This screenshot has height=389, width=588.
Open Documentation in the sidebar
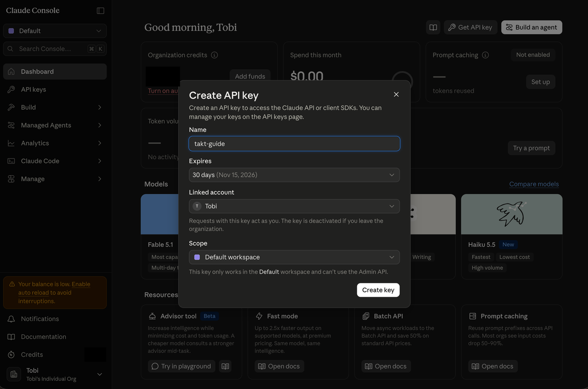point(55,337)
